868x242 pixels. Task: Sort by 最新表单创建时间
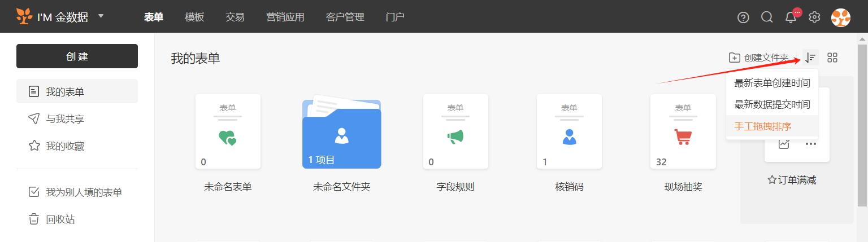[772, 83]
